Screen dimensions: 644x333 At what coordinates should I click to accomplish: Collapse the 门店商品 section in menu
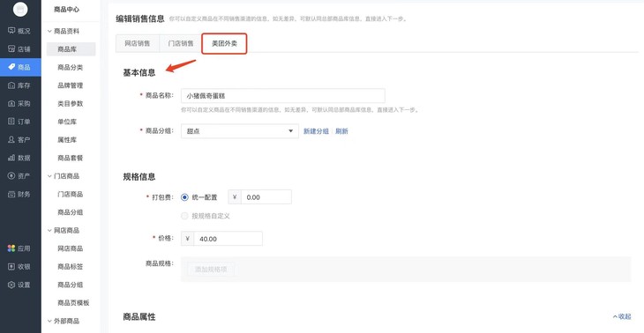49,175
